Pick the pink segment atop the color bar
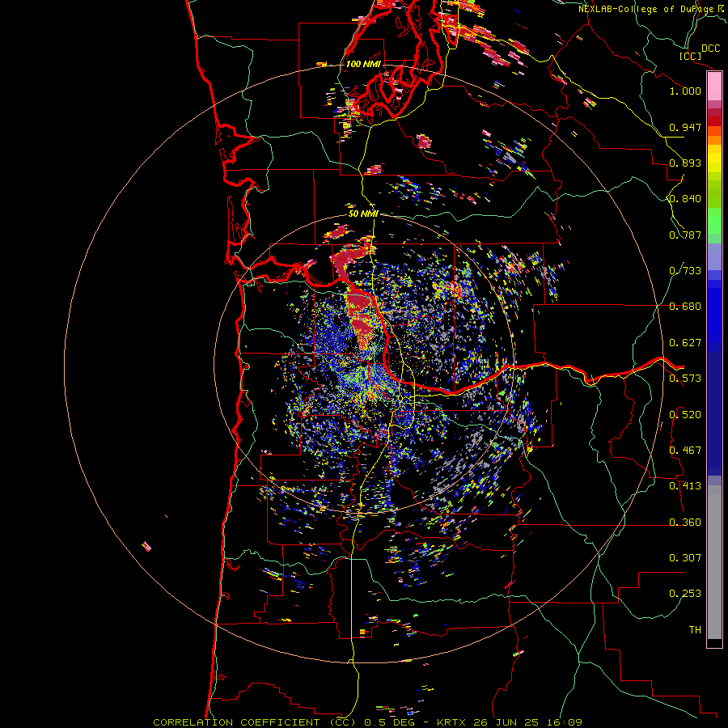Screen dimensions: 728x728 (714, 86)
